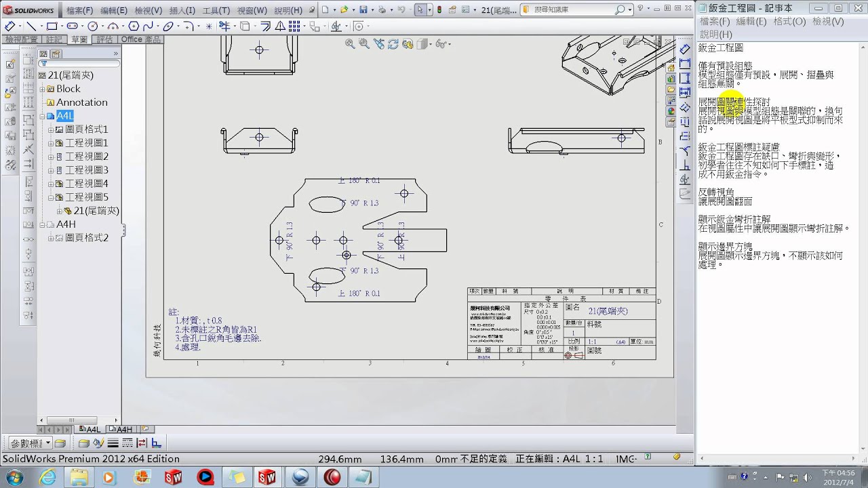The height and width of the screenshot is (488, 868).
Task: Open Windows Explorer folder on taskbar
Action: tap(79, 477)
